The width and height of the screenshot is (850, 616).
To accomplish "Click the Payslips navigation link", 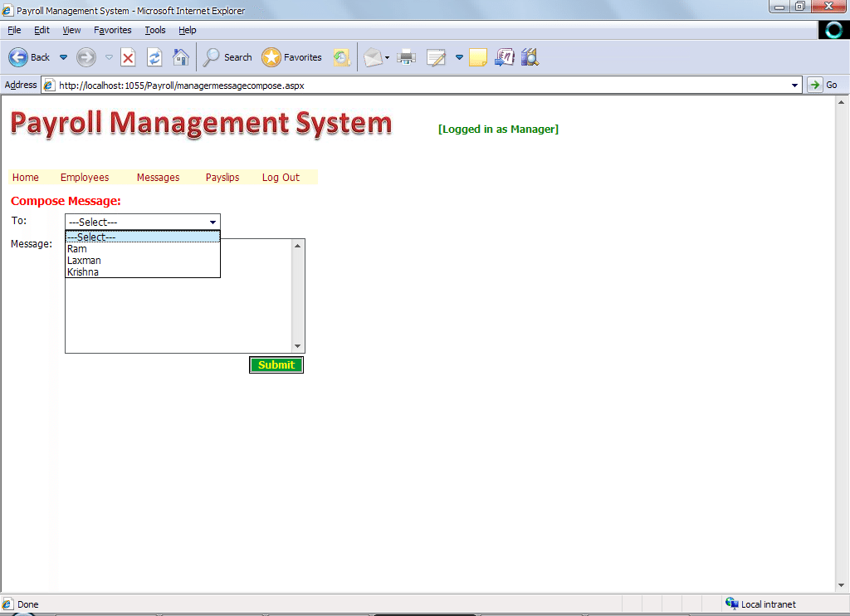I will pos(222,178).
